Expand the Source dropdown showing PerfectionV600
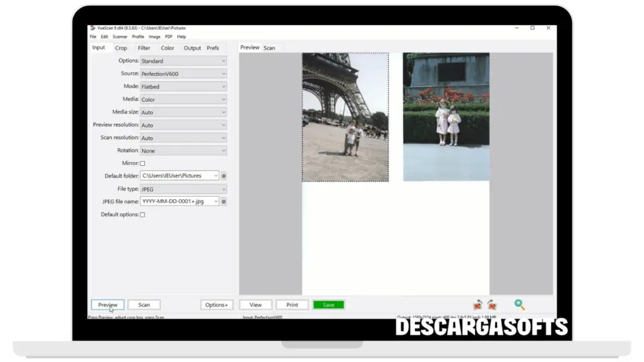This screenshot has height=362, width=644. point(183,74)
